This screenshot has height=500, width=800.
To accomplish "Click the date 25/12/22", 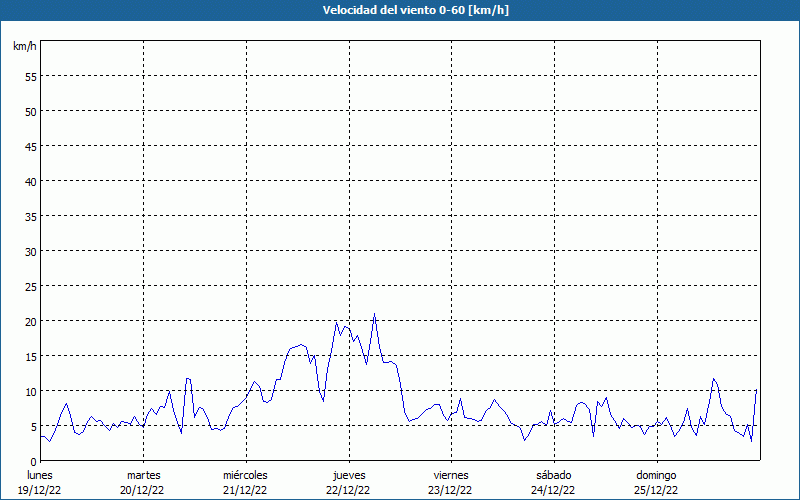I will click(x=656, y=490).
